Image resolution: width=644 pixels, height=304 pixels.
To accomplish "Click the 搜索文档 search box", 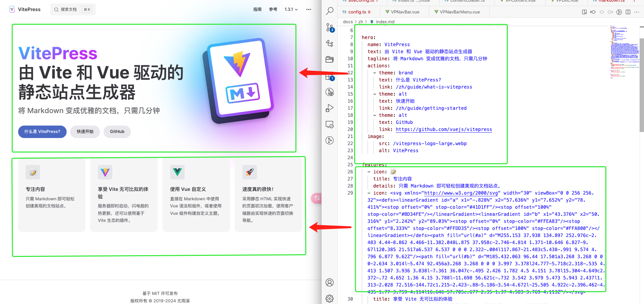I will click(73, 9).
